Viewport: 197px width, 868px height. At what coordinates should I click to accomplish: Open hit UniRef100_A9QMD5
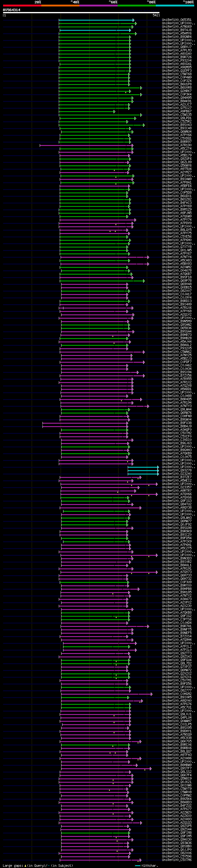tap(177, 67)
